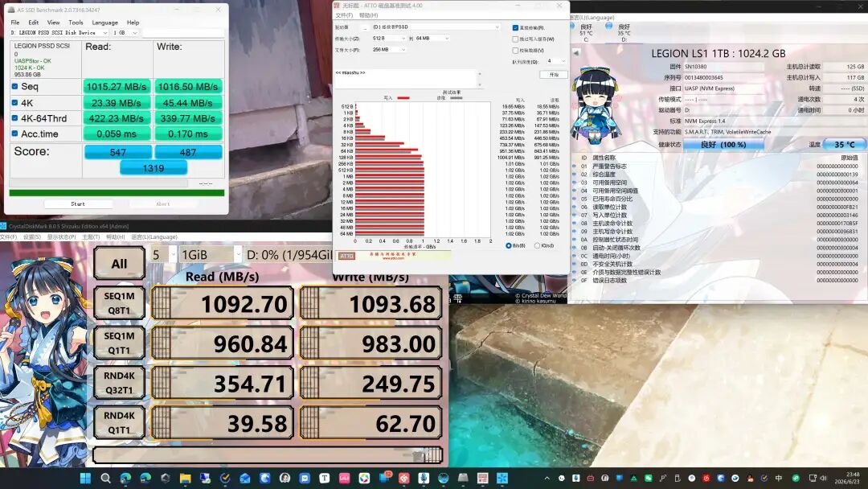This screenshot has height=489, width=868.
Task: Toggle the 4K-64Thrd checkbox in AS SSD
Action: (x=15, y=118)
